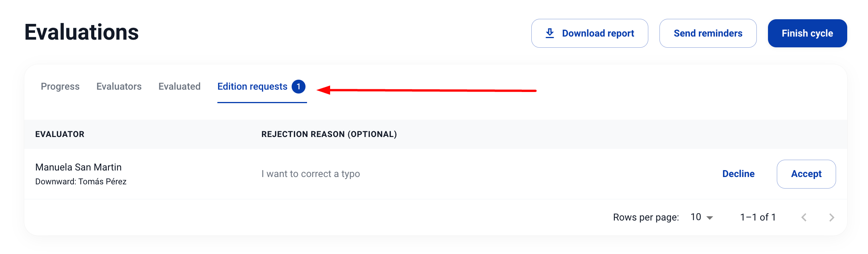Select the Manuela San Martin evaluator name
This screenshot has height=254, width=868.
pyautogui.click(x=78, y=167)
